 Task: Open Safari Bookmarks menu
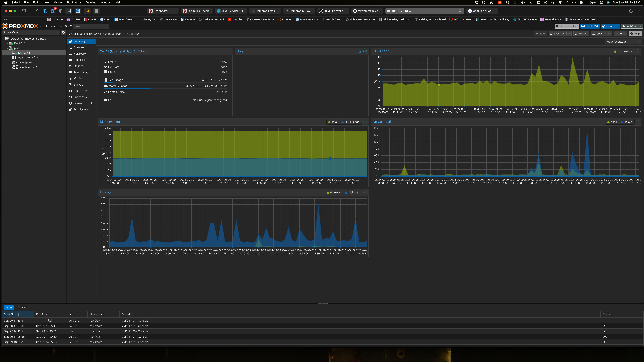(x=74, y=2)
